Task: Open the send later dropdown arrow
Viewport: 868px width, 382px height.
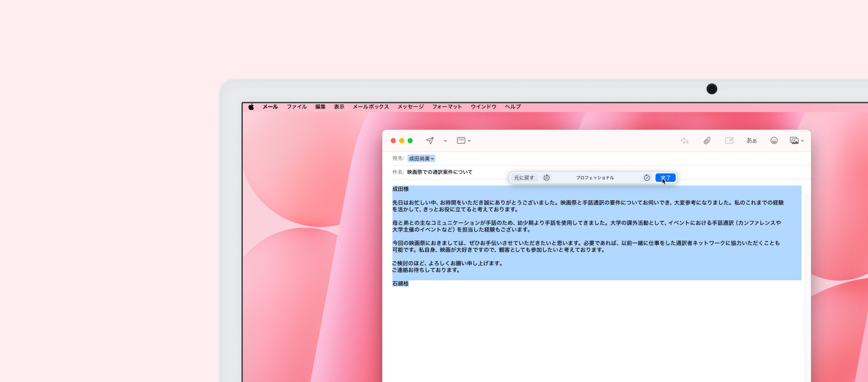Action: click(445, 141)
